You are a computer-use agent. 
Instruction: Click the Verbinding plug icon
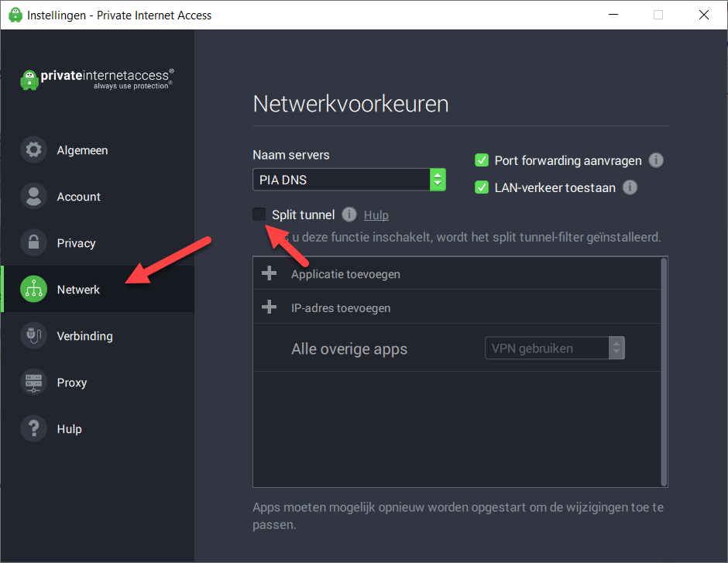[x=33, y=335]
